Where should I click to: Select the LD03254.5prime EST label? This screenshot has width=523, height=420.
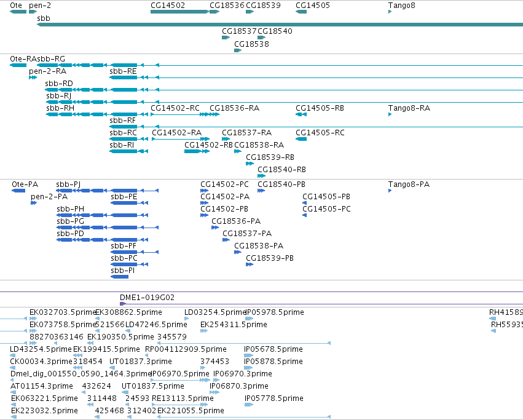click(215, 312)
